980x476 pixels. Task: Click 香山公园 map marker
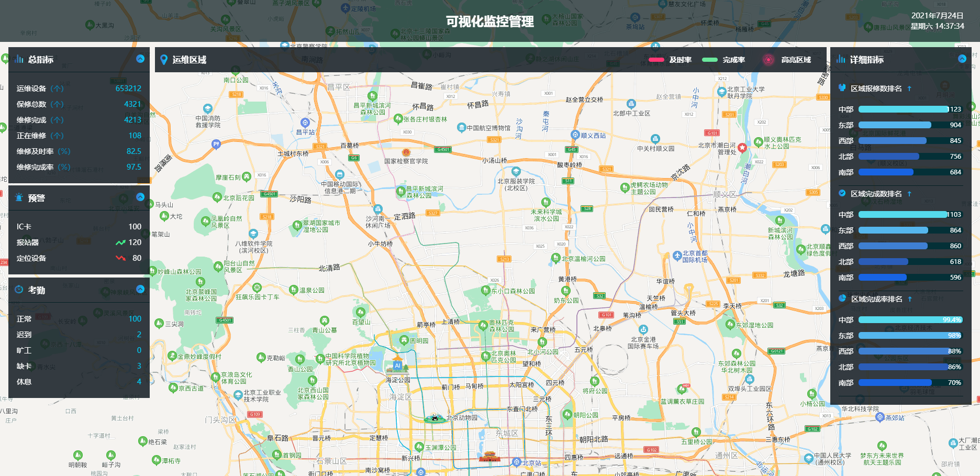[299, 359]
